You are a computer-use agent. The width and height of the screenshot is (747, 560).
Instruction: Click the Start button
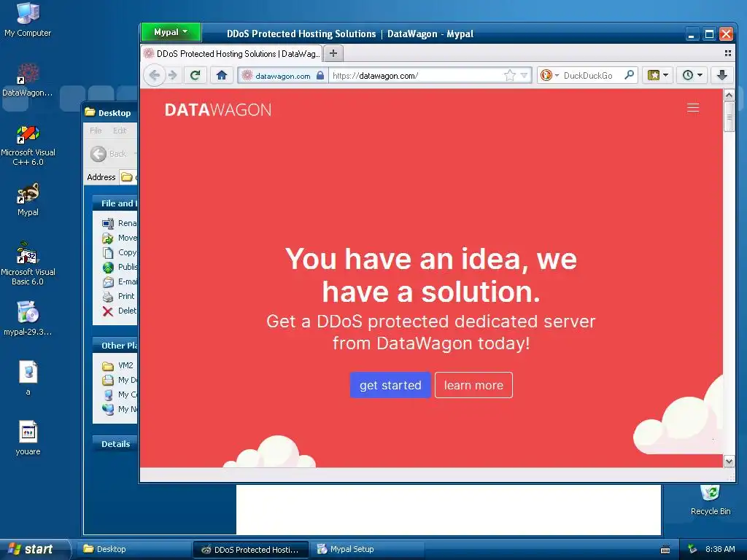[x=34, y=549]
